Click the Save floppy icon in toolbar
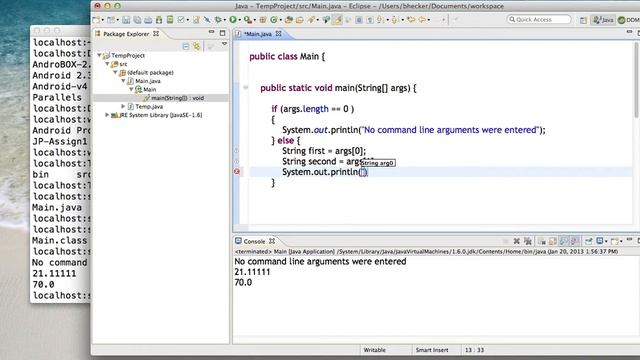Screen dimensions: 640x360 (x=126, y=20)
